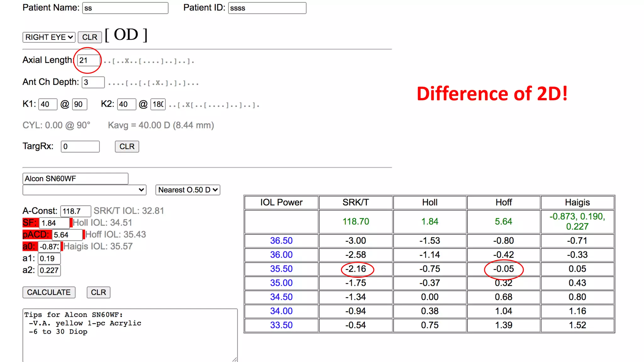Open the Nearest 0.50 D dropdown
The width and height of the screenshot is (644, 362).
188,190
